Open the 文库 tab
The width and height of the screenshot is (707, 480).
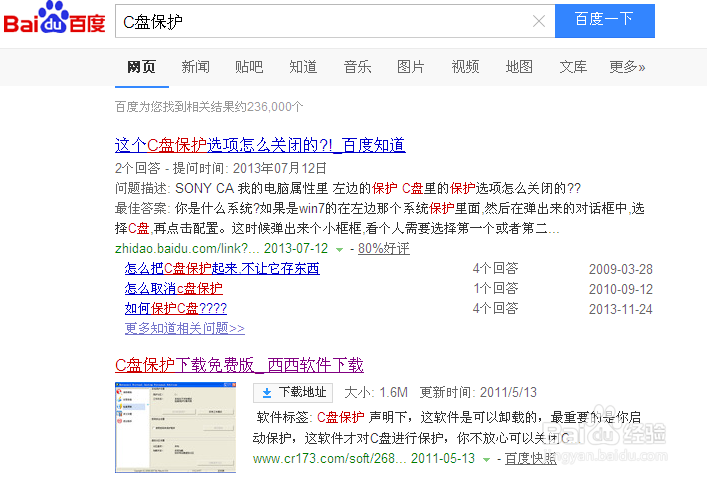click(573, 67)
